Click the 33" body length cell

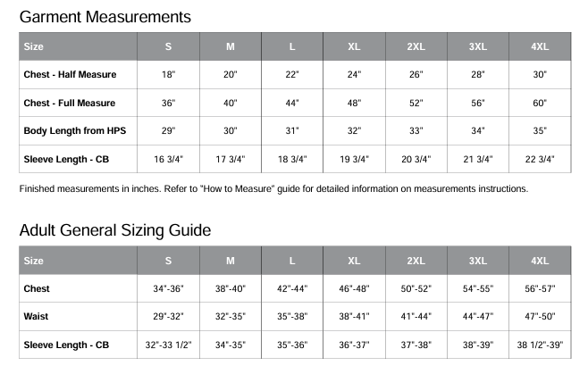tap(416, 131)
